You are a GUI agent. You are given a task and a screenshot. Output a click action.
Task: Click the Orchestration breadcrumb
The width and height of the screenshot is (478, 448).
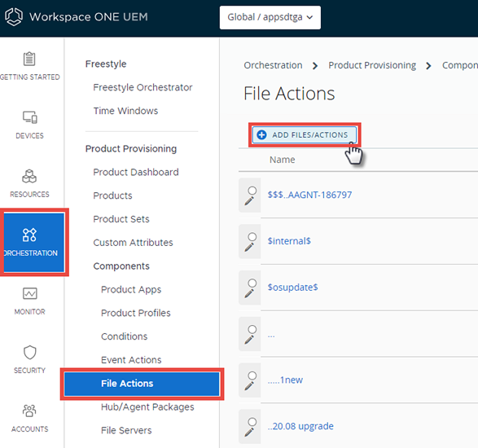point(273,65)
